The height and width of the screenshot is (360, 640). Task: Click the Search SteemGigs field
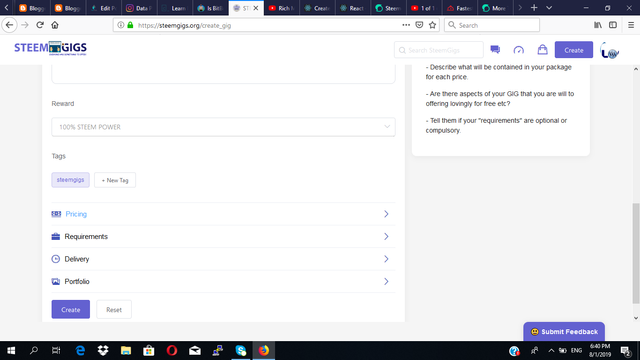point(439,50)
